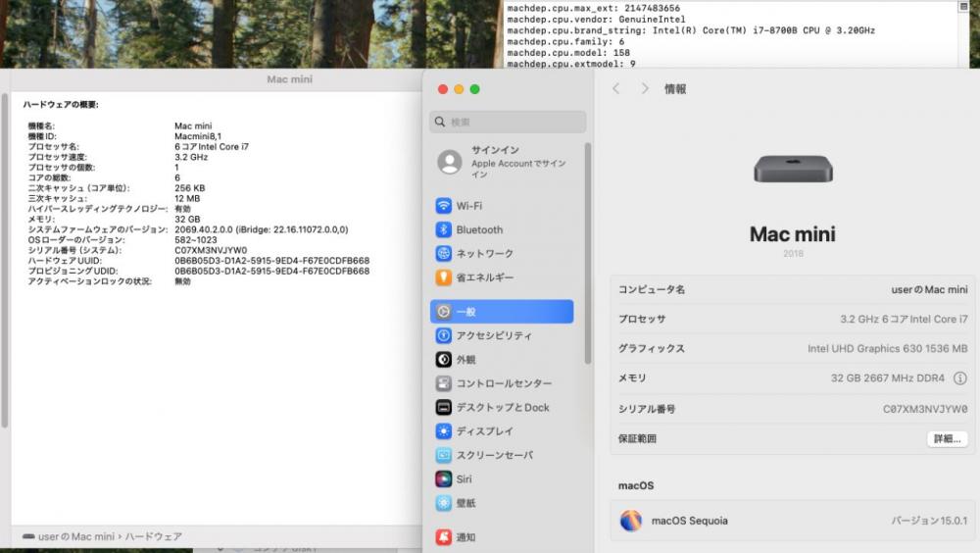This screenshot has width=980, height=553.
Task: Select Siri label in sidebar
Action: point(464,479)
